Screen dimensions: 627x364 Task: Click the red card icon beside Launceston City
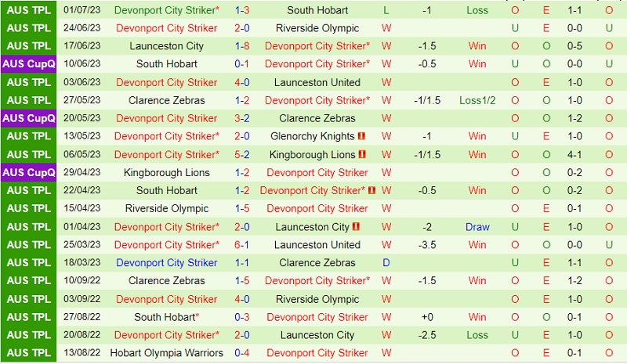pos(356,227)
